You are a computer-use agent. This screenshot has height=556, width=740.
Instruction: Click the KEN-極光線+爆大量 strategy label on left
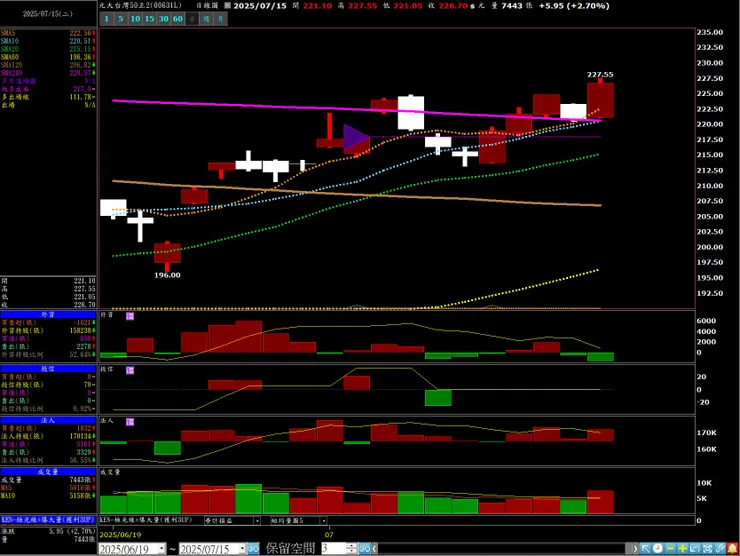tap(48, 520)
